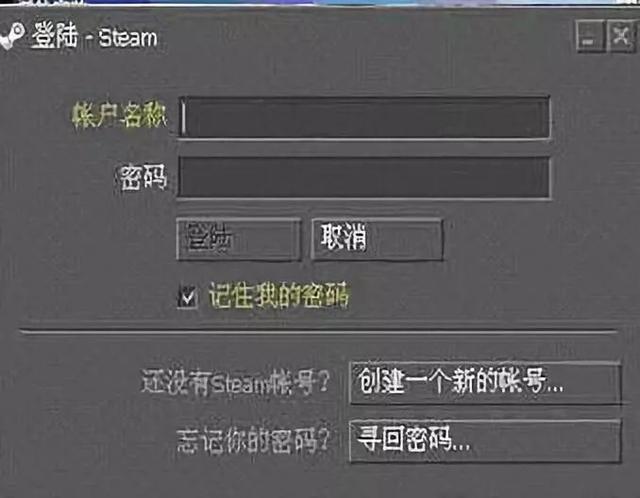This screenshot has width=640, height=498.
Task: Toggle the 记住我的密码 checkbox
Action: click(x=188, y=297)
